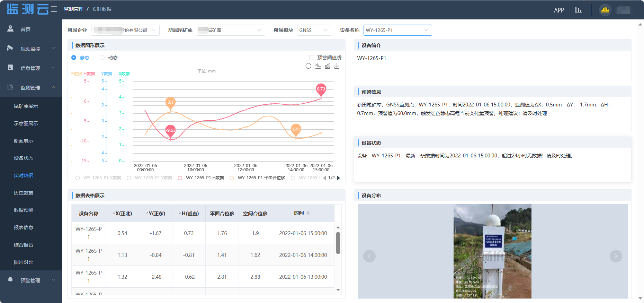Download chart as image icon

coord(337,66)
